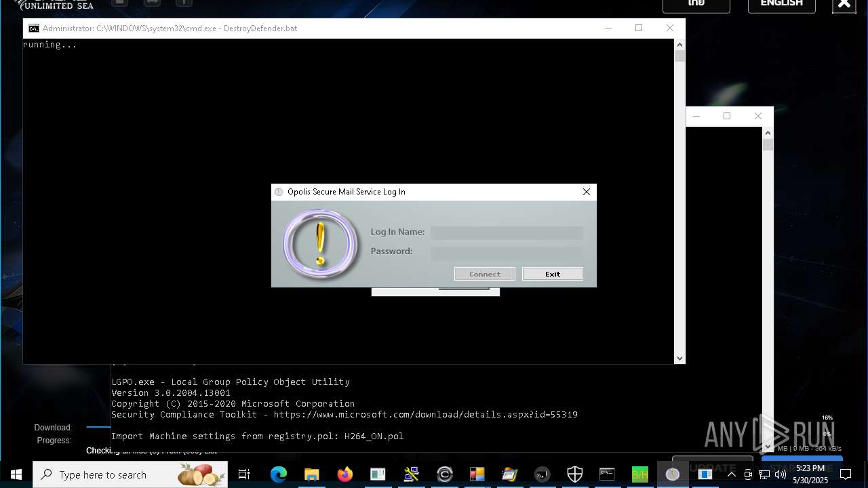Open the volume control tray icon
Screen dimensions: 868x488
pos(781,474)
